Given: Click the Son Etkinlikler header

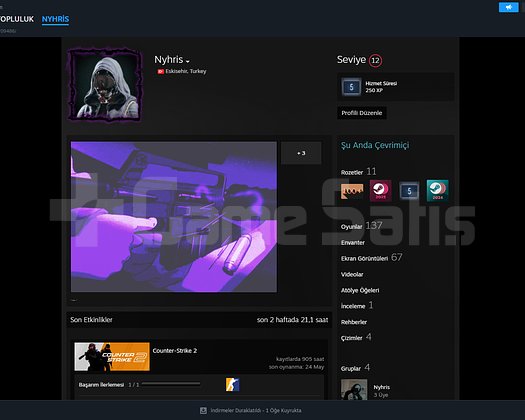Looking at the screenshot, I should point(91,320).
